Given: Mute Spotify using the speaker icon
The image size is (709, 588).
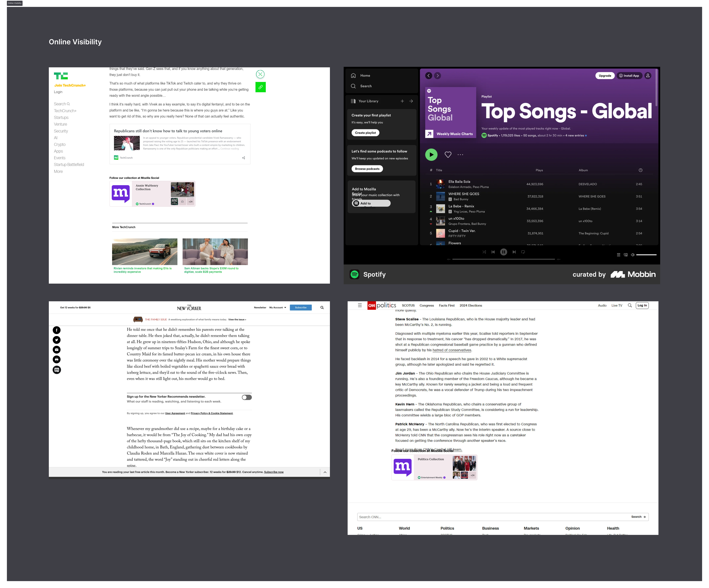Looking at the screenshot, I should [x=633, y=255].
